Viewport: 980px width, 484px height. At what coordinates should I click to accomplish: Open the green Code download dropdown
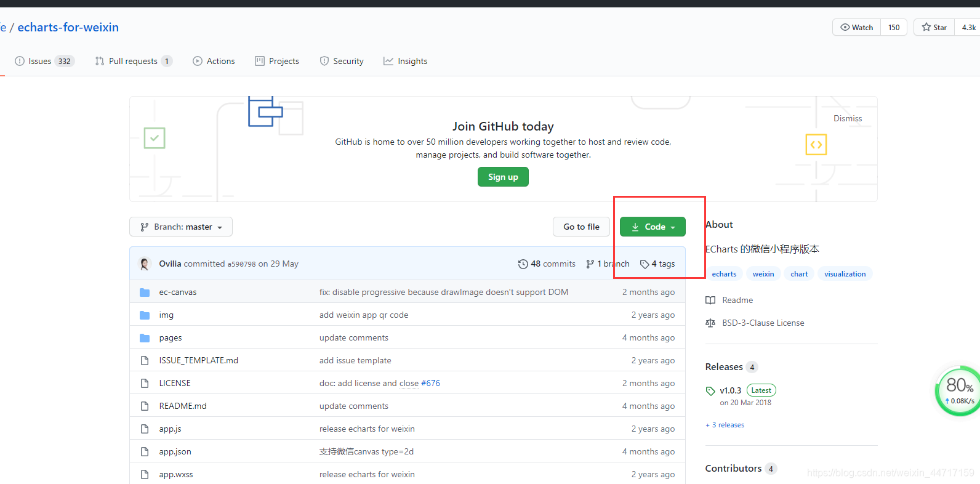653,227
